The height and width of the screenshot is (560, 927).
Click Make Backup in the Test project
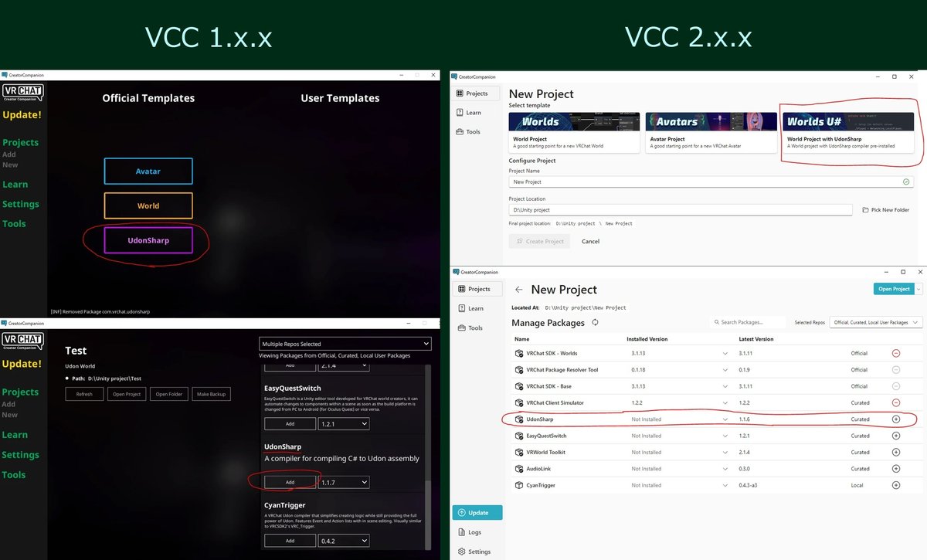click(x=211, y=394)
